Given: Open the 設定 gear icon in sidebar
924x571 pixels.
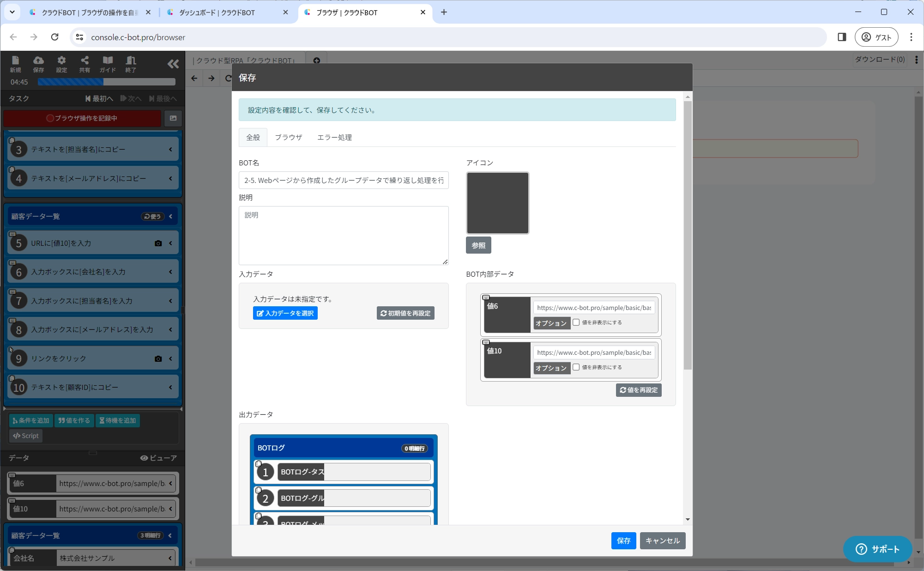Looking at the screenshot, I should [61, 64].
